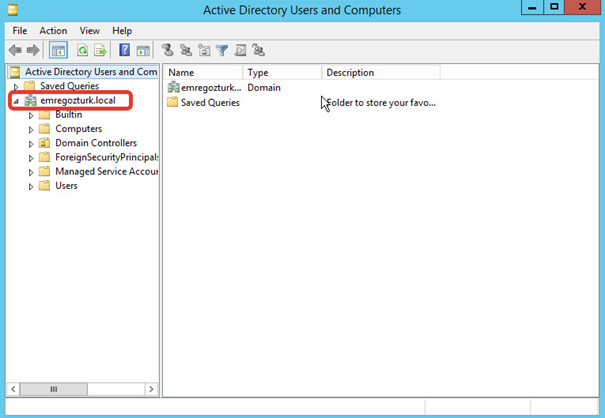Select Managed Service Accounts in the tree
605x418 pixels.
pyautogui.click(x=106, y=172)
